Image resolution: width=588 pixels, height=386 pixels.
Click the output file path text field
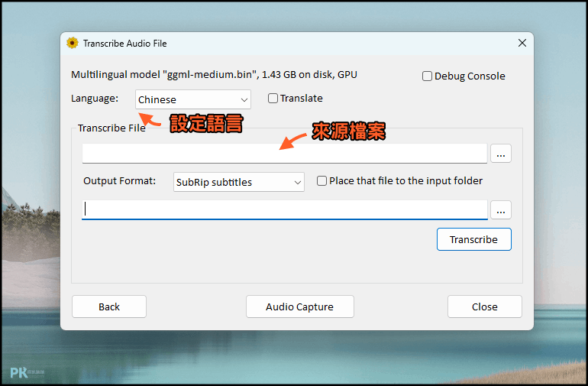click(x=285, y=210)
